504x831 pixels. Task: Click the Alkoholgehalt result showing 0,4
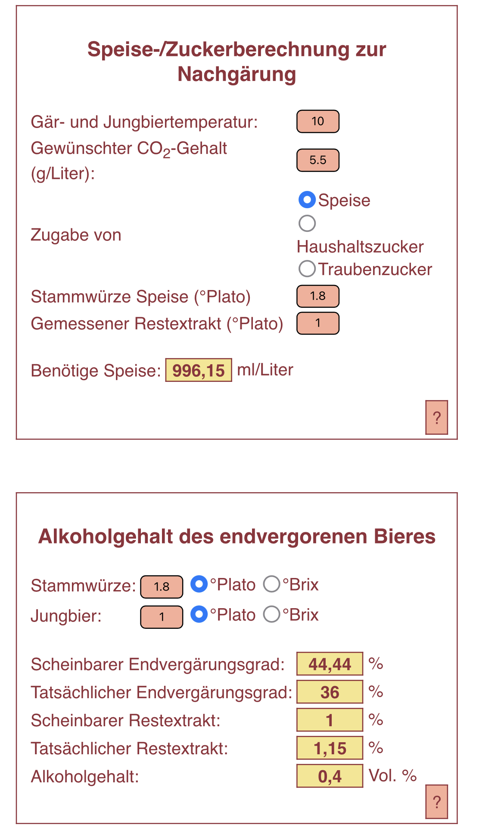(x=330, y=776)
